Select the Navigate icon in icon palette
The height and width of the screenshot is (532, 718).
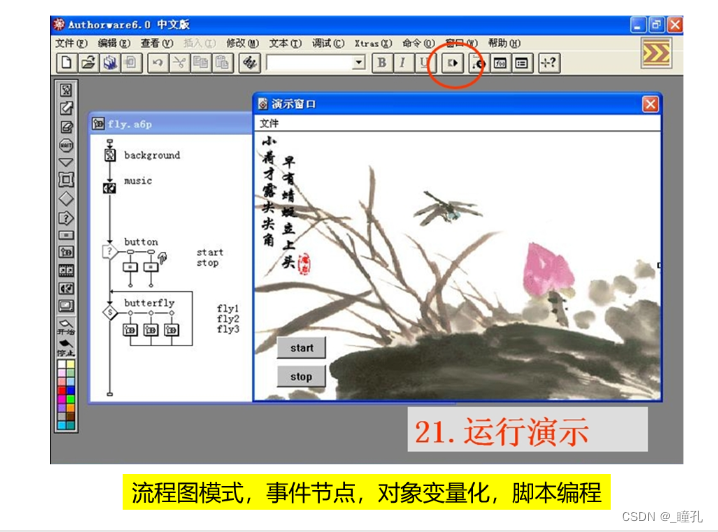(66, 163)
